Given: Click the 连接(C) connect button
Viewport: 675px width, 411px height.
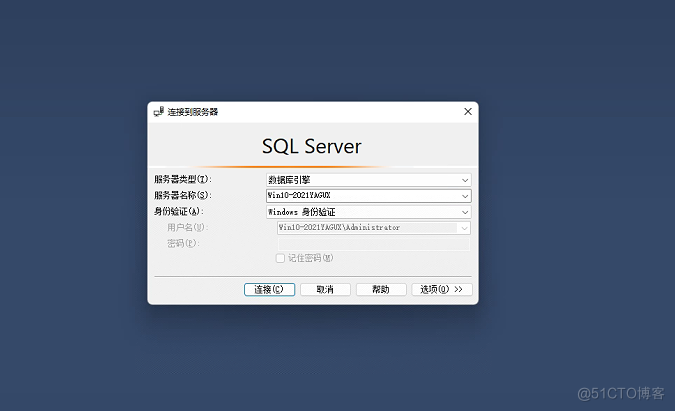Looking at the screenshot, I should pos(269,289).
